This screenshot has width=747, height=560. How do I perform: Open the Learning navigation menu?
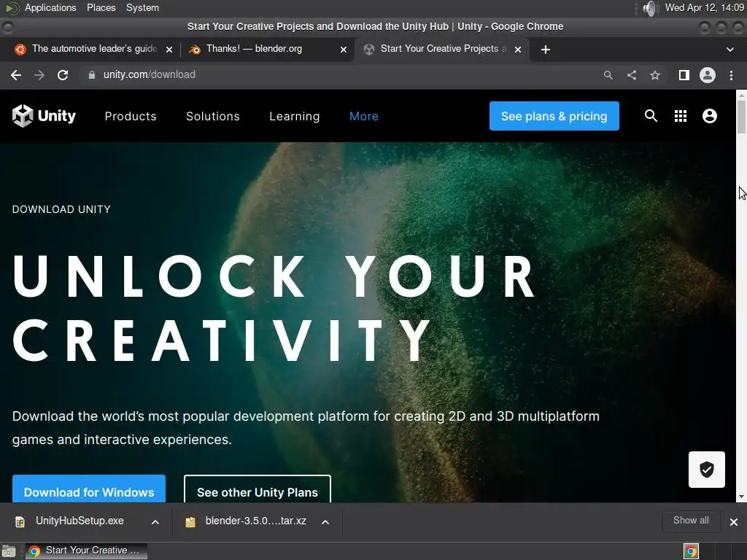(x=295, y=116)
